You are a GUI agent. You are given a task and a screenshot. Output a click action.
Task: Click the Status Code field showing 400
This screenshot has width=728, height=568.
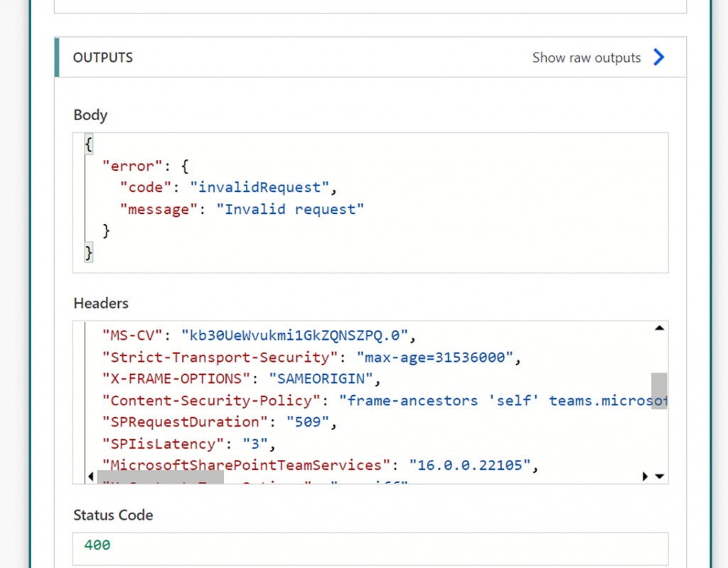pyautogui.click(x=370, y=546)
